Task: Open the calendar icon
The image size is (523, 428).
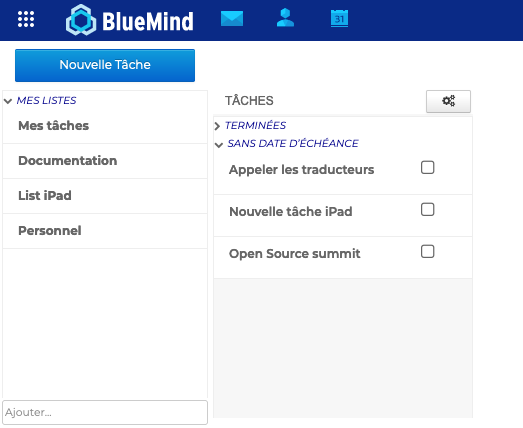Action: pyautogui.click(x=339, y=18)
